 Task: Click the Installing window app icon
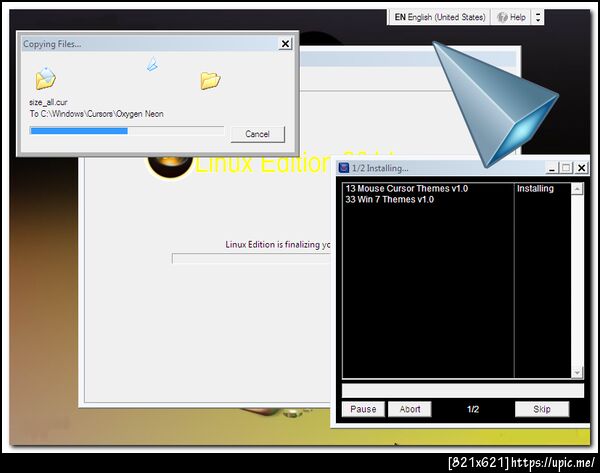[x=344, y=168]
